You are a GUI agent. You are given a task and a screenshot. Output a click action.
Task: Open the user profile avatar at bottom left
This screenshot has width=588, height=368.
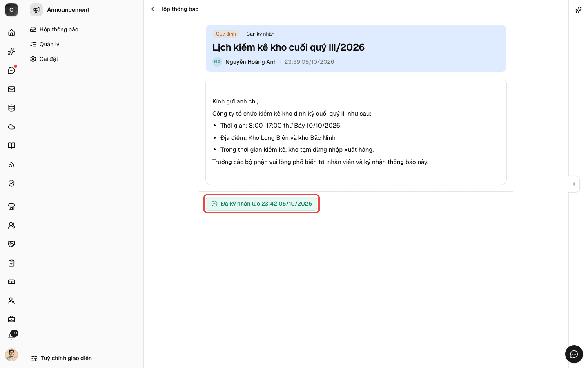pos(11,355)
